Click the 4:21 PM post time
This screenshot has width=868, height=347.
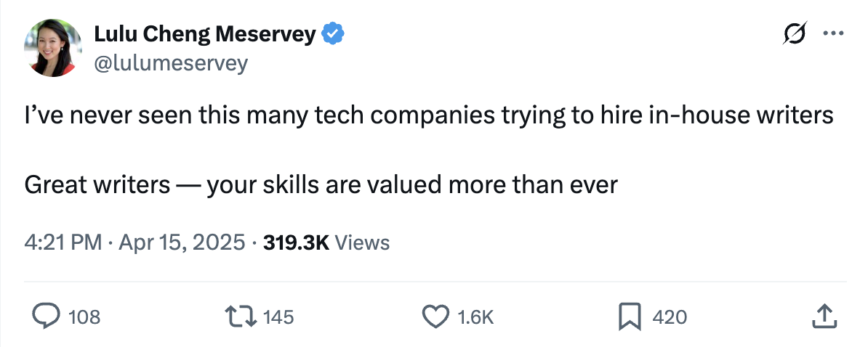pyautogui.click(x=63, y=242)
